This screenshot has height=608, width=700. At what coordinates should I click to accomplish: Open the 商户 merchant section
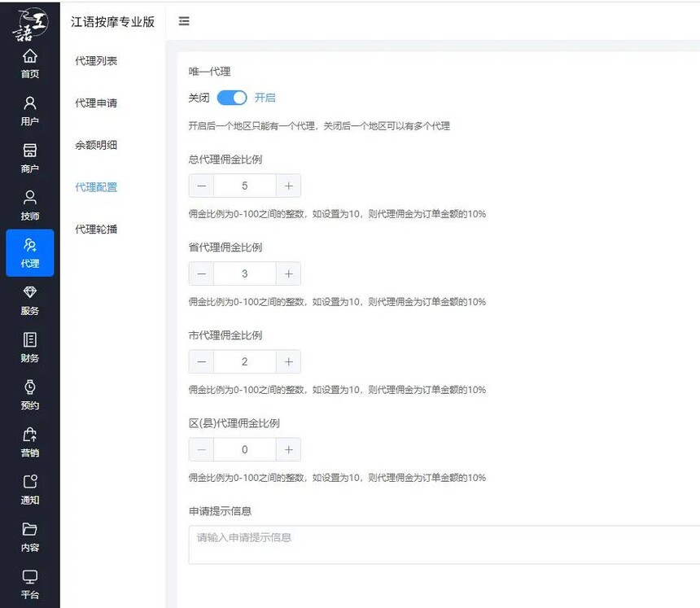pos(29,158)
